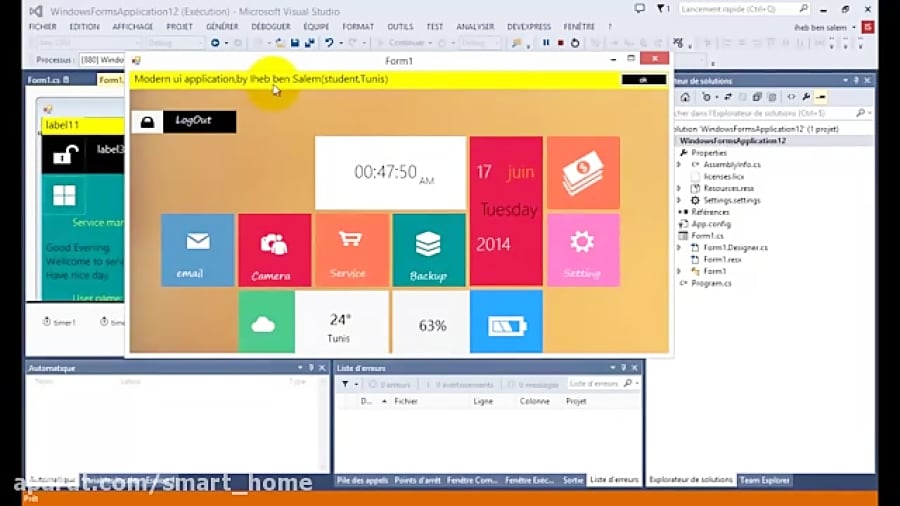The image size is (900, 506).
Task: Restart debugging from the toolbar
Action: tap(575, 42)
